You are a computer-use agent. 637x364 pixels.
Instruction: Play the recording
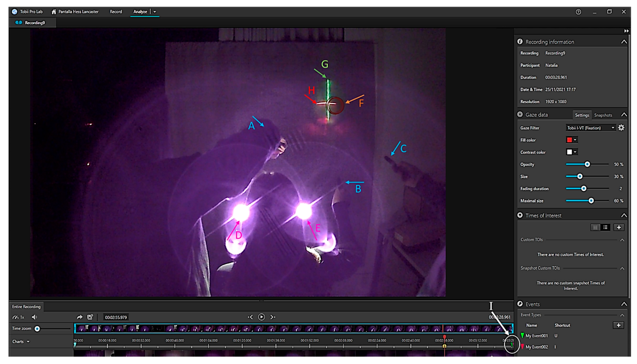click(x=261, y=317)
